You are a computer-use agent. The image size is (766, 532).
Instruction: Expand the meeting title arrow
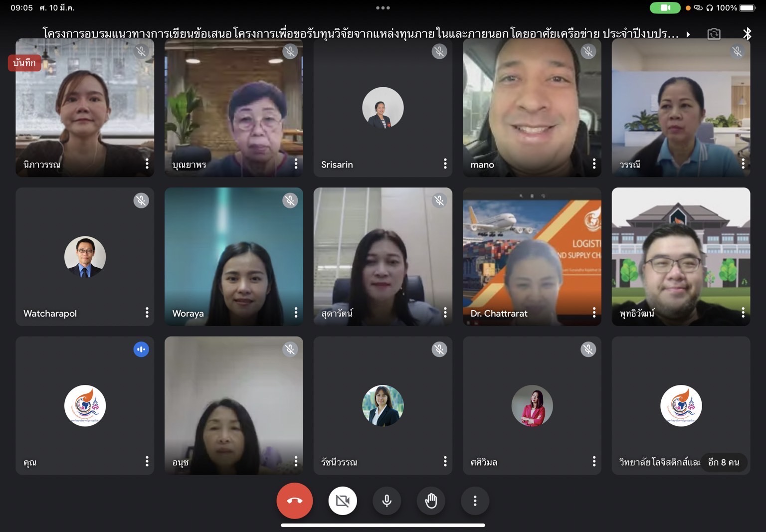pyautogui.click(x=688, y=34)
